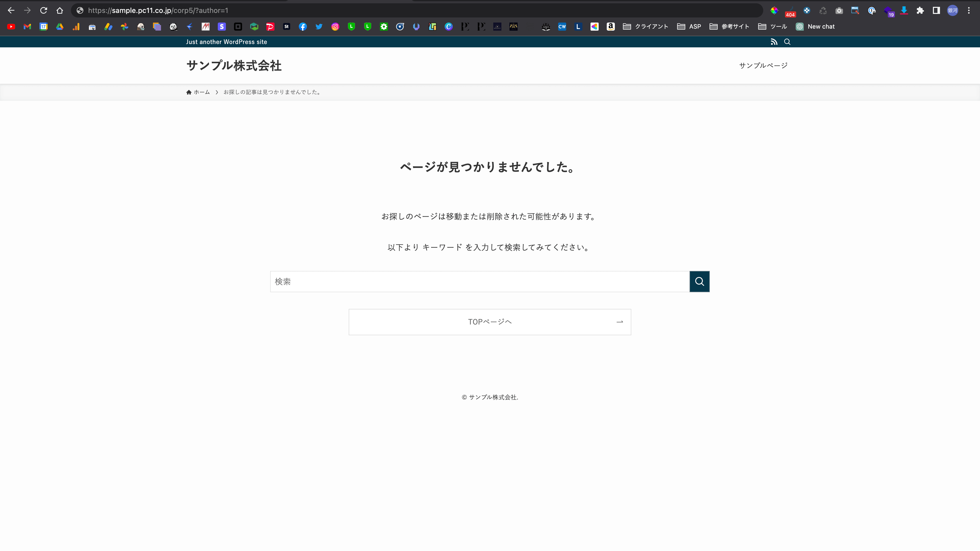This screenshot has height=551, width=980.
Task: Click the RSS feed icon in header
Action: click(x=774, y=42)
